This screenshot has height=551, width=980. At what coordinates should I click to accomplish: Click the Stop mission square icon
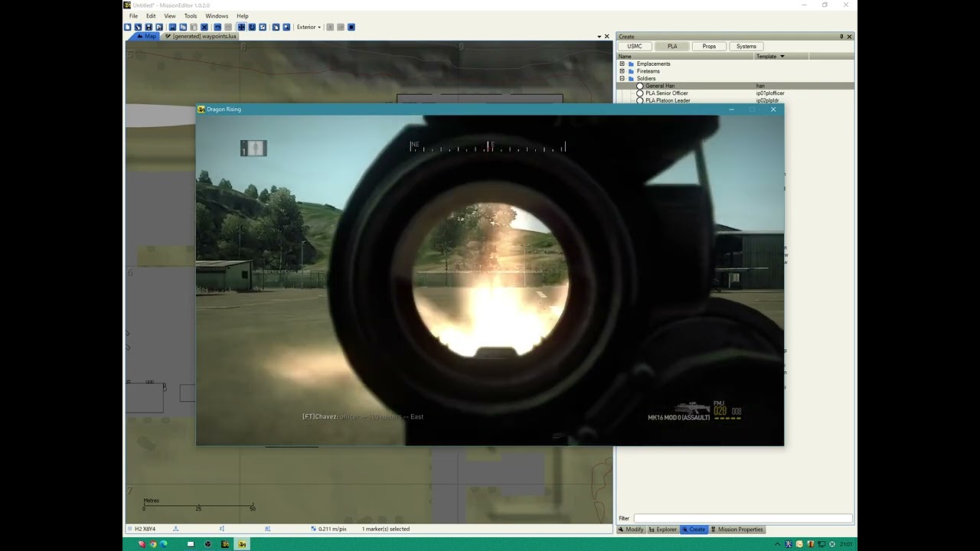(x=351, y=27)
